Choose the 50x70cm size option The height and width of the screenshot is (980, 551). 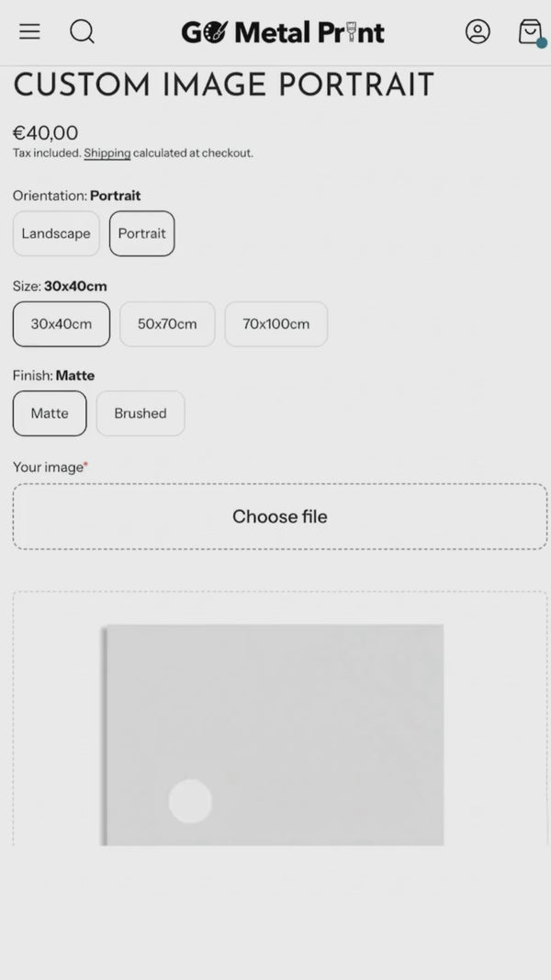[x=167, y=324]
